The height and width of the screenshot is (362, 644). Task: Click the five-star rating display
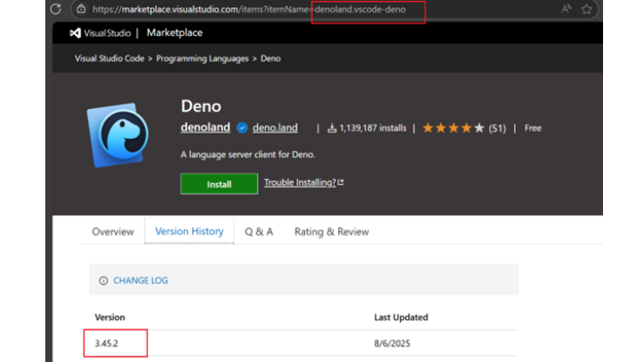pyautogui.click(x=453, y=128)
